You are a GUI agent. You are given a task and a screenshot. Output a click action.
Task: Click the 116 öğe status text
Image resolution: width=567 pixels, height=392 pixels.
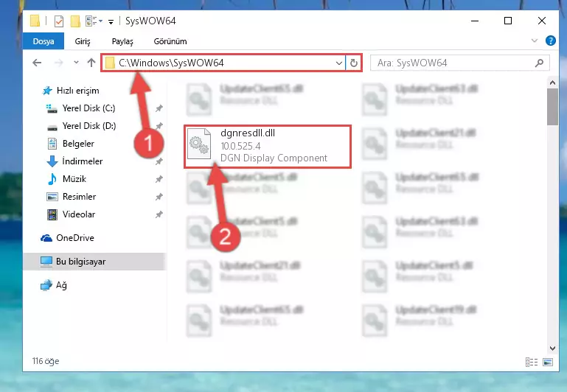tap(46, 361)
